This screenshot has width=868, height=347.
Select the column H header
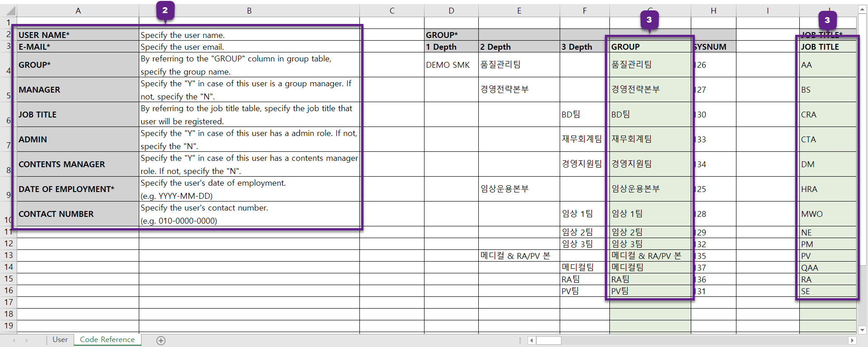click(713, 11)
